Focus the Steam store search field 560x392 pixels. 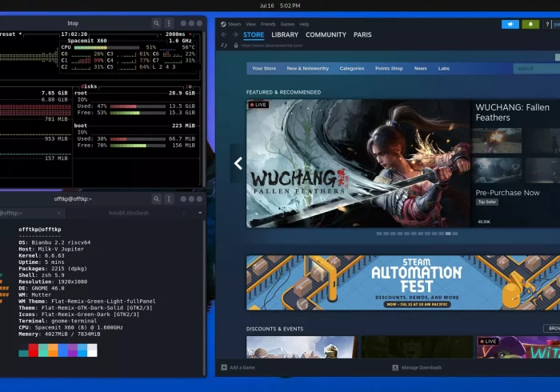click(537, 69)
